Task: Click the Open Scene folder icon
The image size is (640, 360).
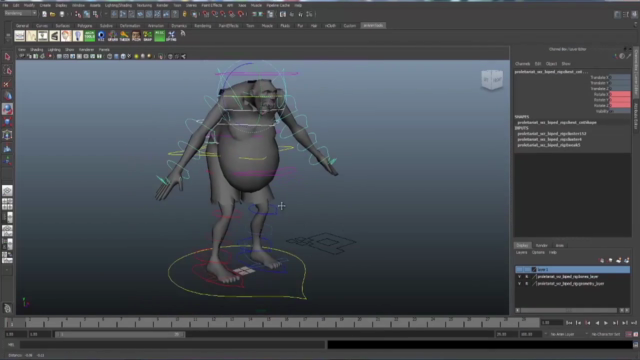Action: point(53,14)
